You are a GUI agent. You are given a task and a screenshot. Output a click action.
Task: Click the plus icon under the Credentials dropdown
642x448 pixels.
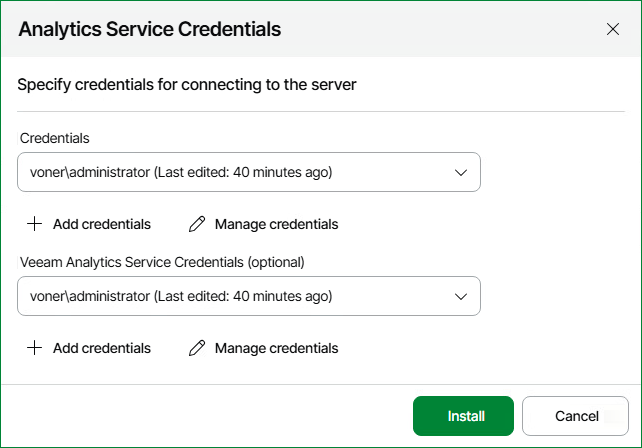(x=34, y=224)
